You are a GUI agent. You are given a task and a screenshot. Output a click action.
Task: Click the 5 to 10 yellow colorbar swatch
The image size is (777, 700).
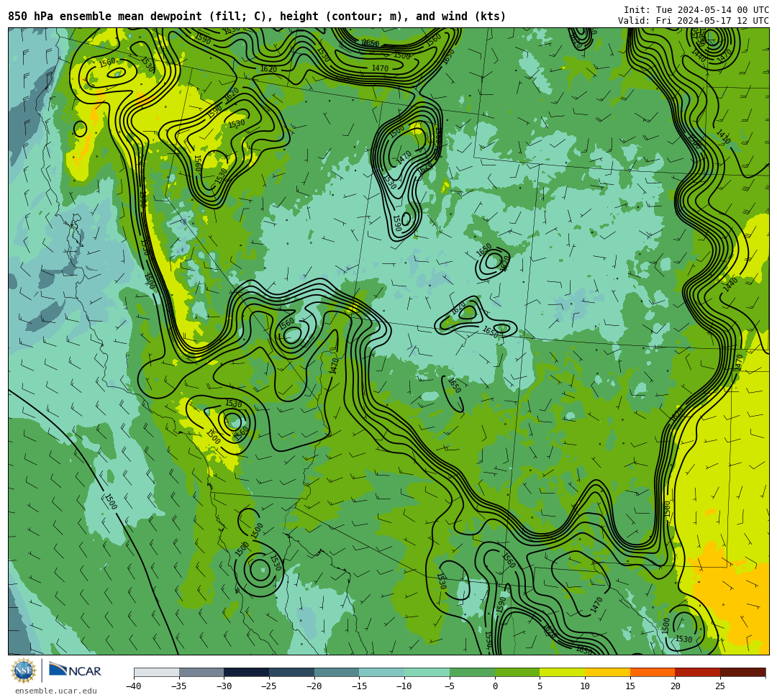pos(563,672)
